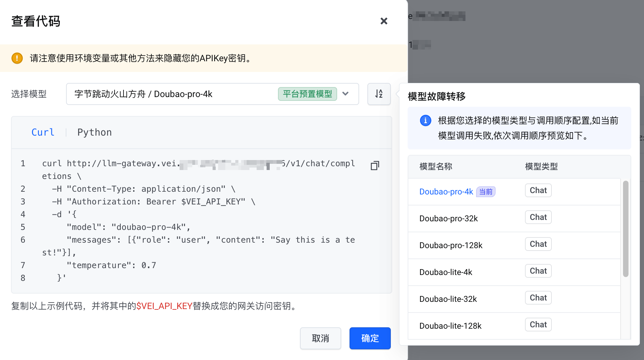Click the 平台预置模型 tag
Screen dimensions: 644x360
pyautogui.click(x=308, y=94)
